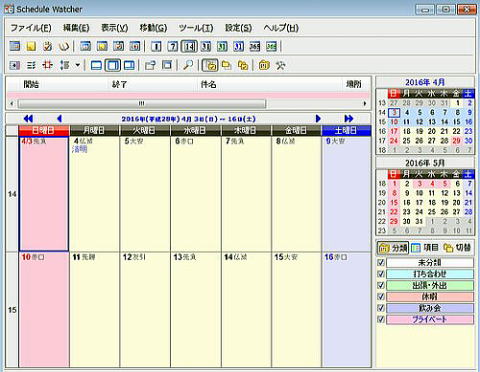Click the yellow folder-with-calendar icon near the tools icon
The width and height of the screenshot is (480, 372).
pos(264,65)
